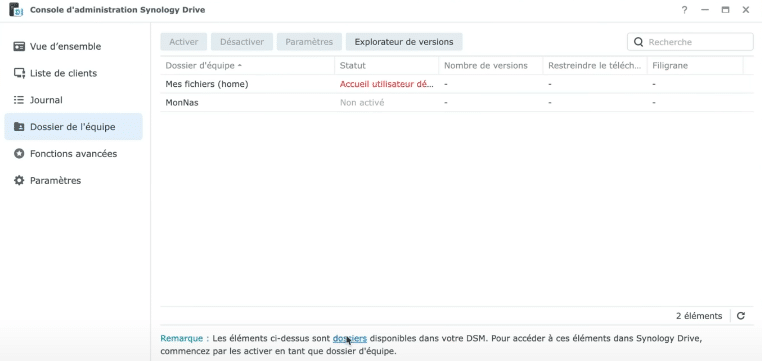Click the Désactiver button
Image resolution: width=762 pixels, height=361 pixels.
[x=242, y=42]
